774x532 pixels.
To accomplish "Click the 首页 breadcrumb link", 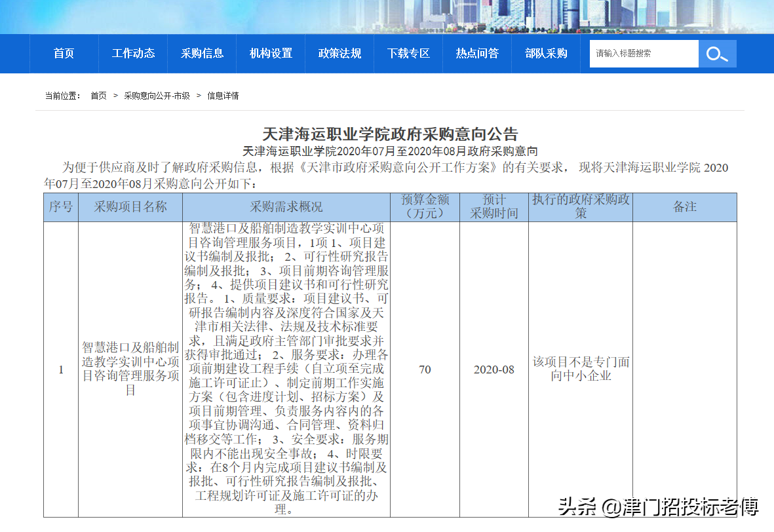I will 97,95.
